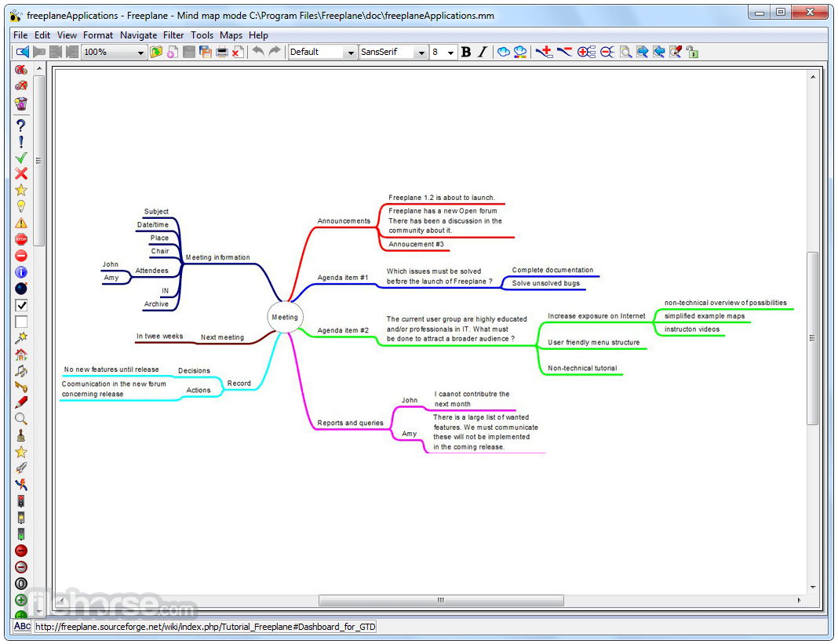Viewport: 838px width, 644px height.
Task: Open the Edit menu
Action: (x=42, y=35)
